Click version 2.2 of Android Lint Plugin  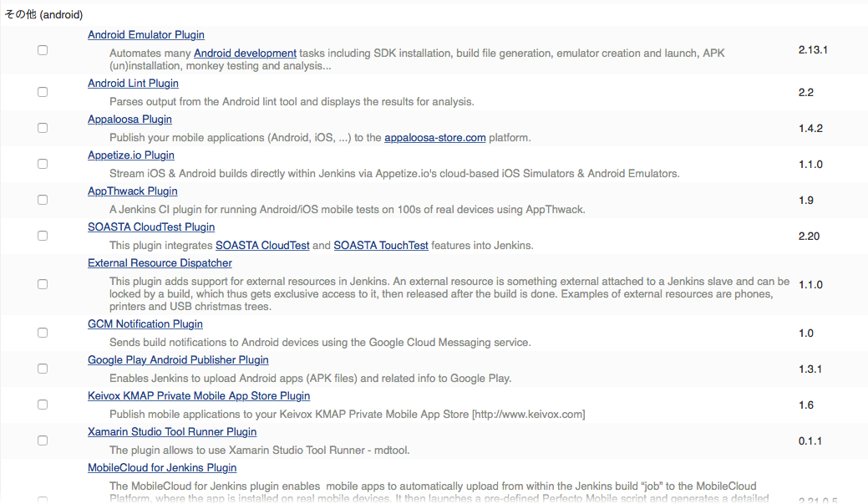click(x=806, y=93)
